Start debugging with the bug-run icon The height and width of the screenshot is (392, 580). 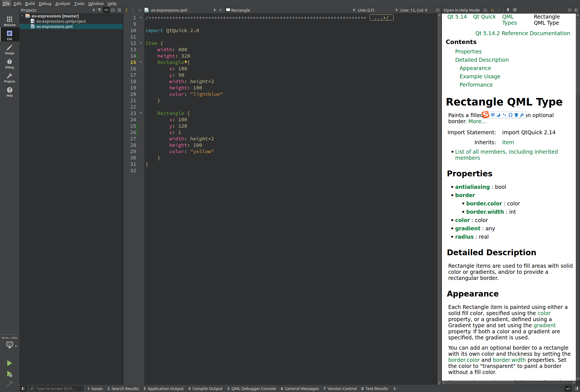pos(9,374)
